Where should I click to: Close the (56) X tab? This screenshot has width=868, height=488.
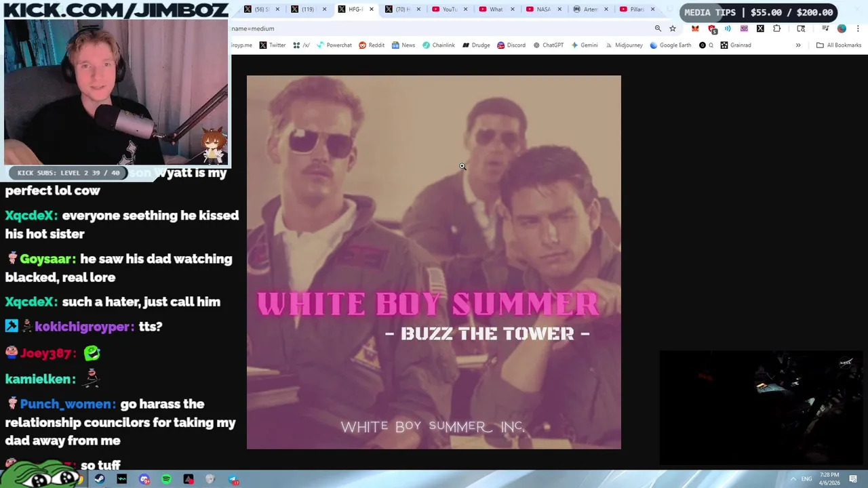click(x=277, y=9)
